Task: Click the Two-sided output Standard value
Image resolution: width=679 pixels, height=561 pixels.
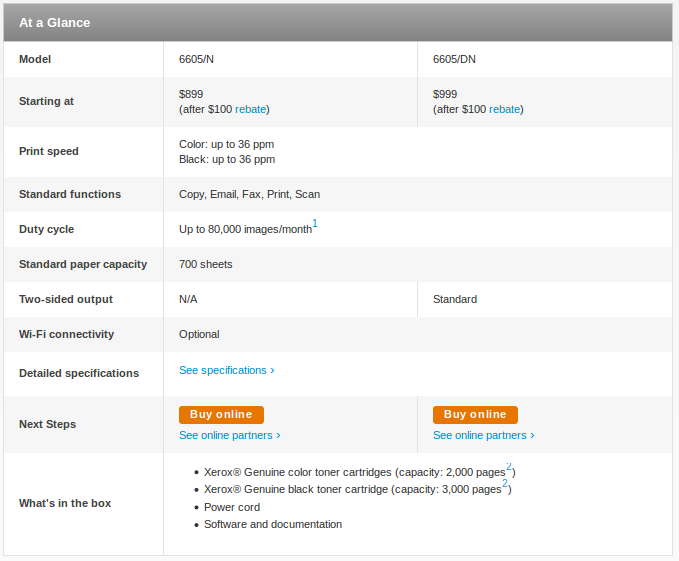Action: coord(455,299)
